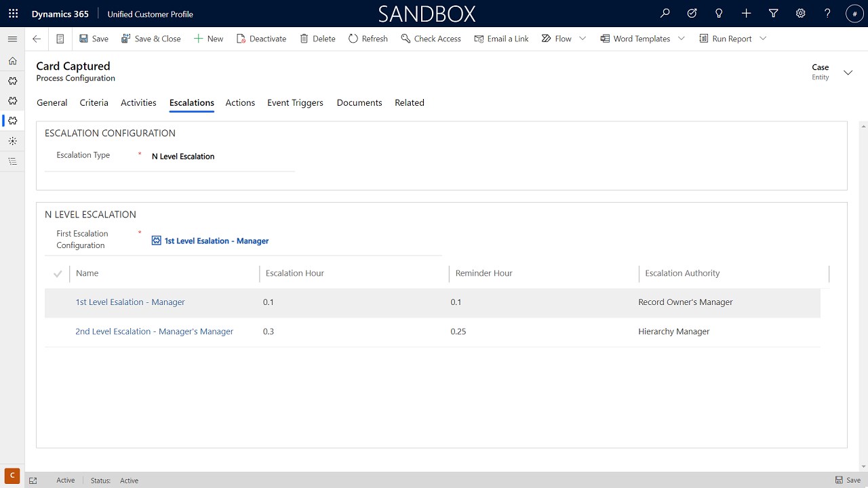Open the help question mark icon

[828, 14]
